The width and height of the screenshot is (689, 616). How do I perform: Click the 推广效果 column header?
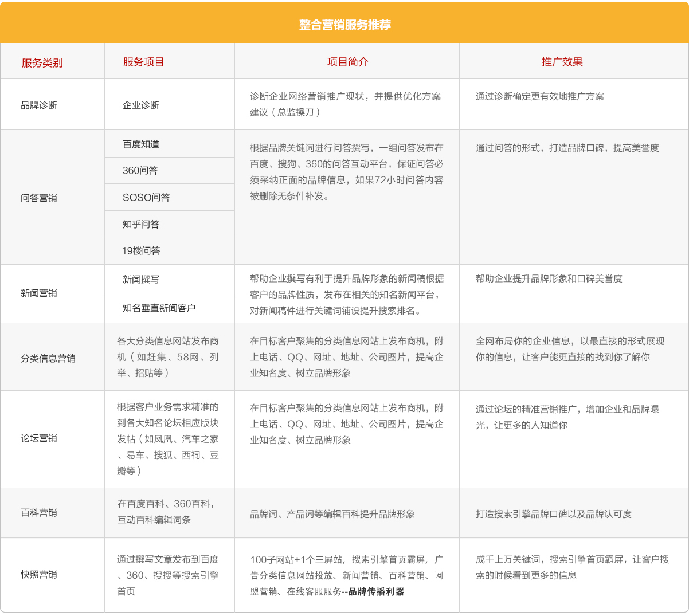pyautogui.click(x=562, y=62)
